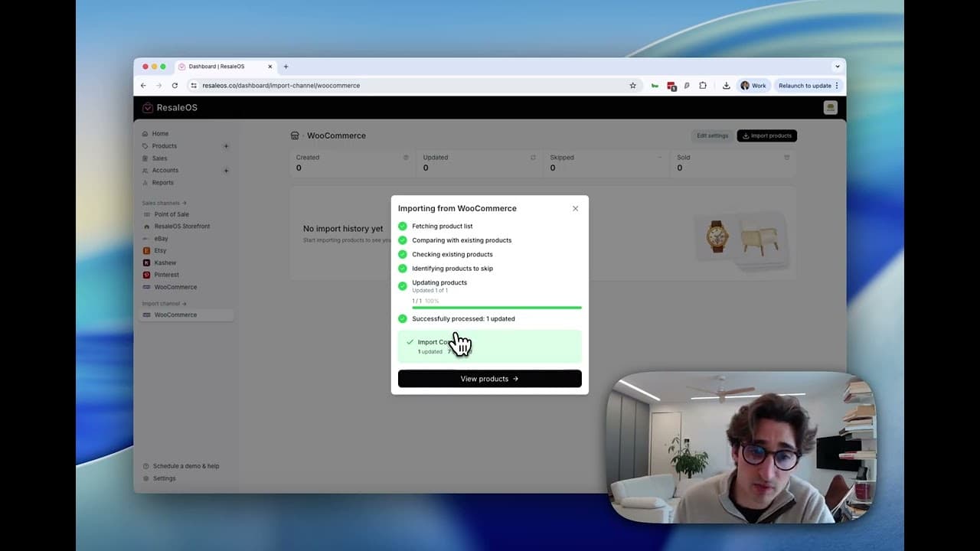Bookmark the page with the star icon
Image resolution: width=980 pixels, height=551 pixels.
coord(632,86)
